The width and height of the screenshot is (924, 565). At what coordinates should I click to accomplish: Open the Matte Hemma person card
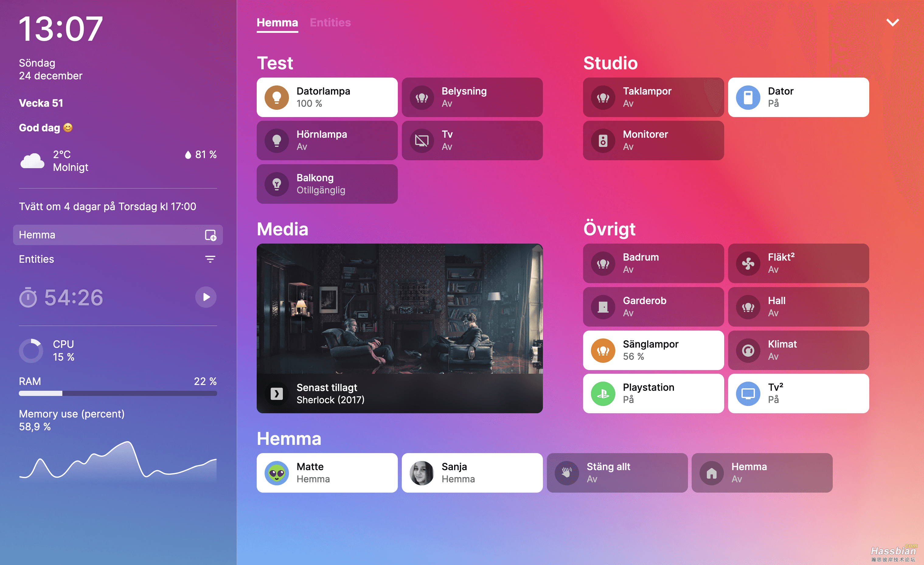point(327,473)
